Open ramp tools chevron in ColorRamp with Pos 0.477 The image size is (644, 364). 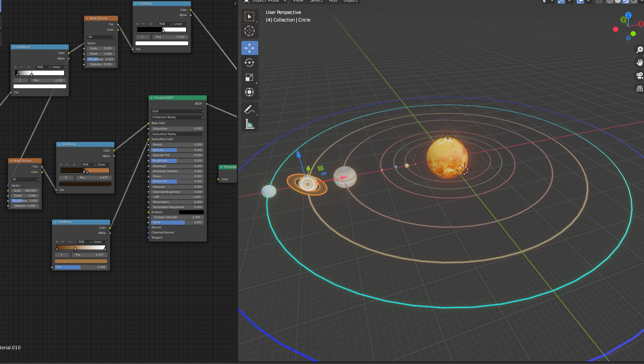(74, 164)
